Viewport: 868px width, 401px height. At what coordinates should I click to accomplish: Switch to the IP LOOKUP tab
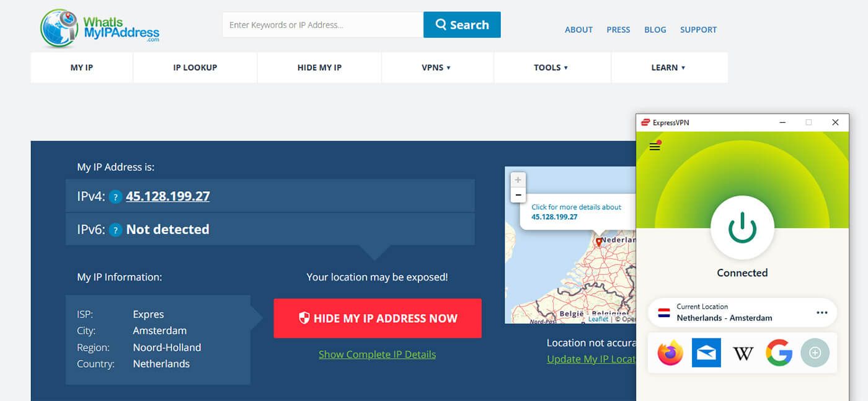(195, 67)
